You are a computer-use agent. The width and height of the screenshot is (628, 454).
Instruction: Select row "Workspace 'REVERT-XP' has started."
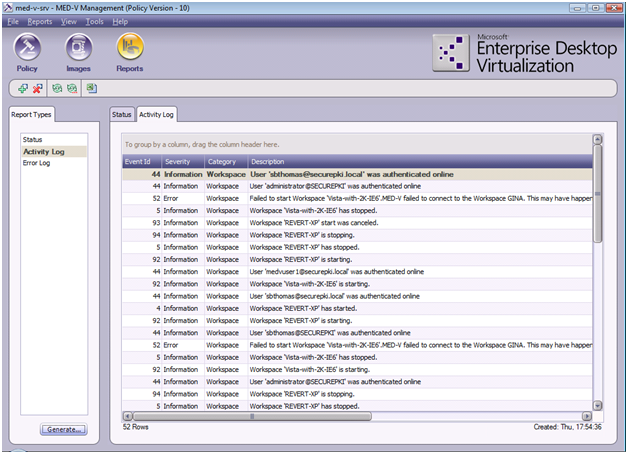pos(357,308)
